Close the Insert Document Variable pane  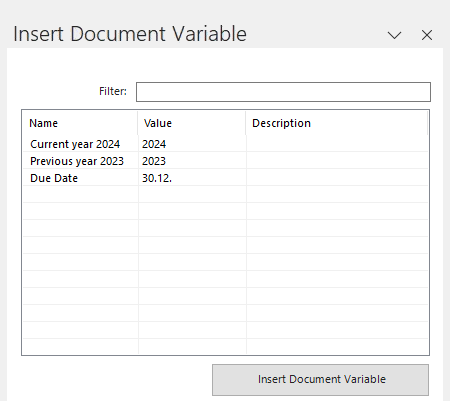427,35
